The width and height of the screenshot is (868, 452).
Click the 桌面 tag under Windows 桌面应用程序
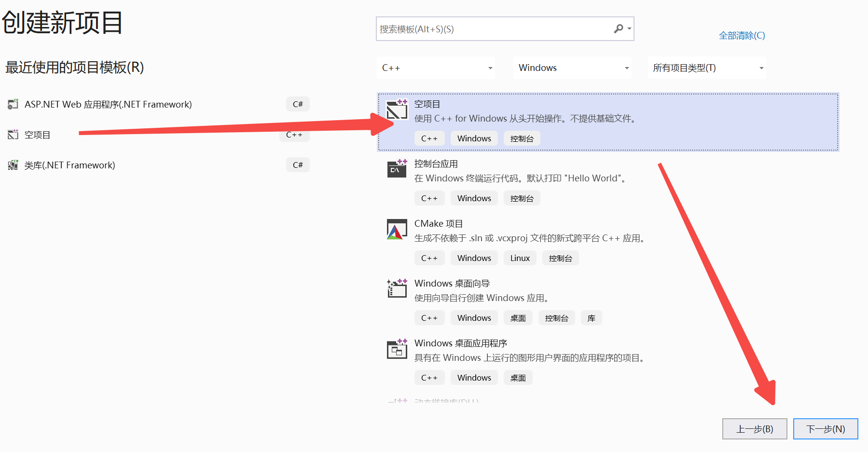coord(518,378)
